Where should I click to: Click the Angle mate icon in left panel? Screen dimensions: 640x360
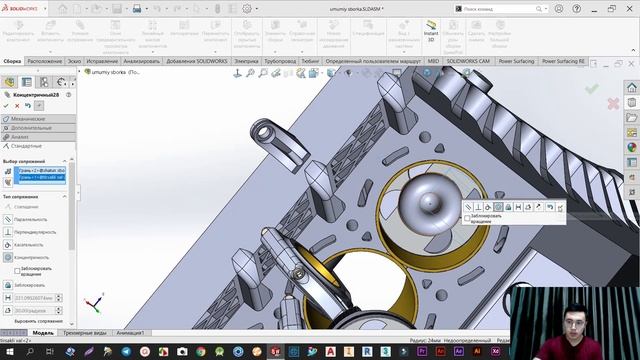(8, 311)
